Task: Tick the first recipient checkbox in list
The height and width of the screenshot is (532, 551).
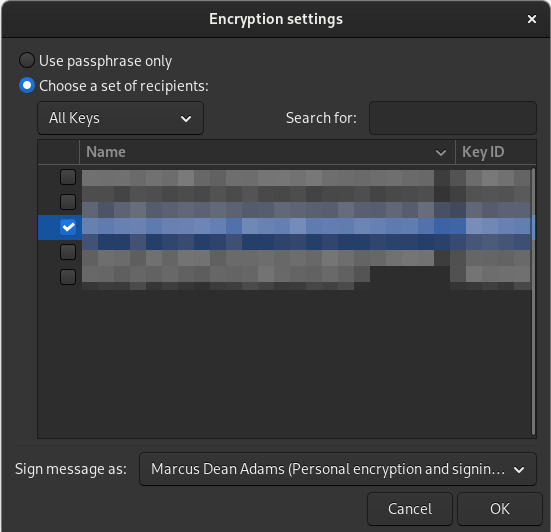Action: pos(68,177)
